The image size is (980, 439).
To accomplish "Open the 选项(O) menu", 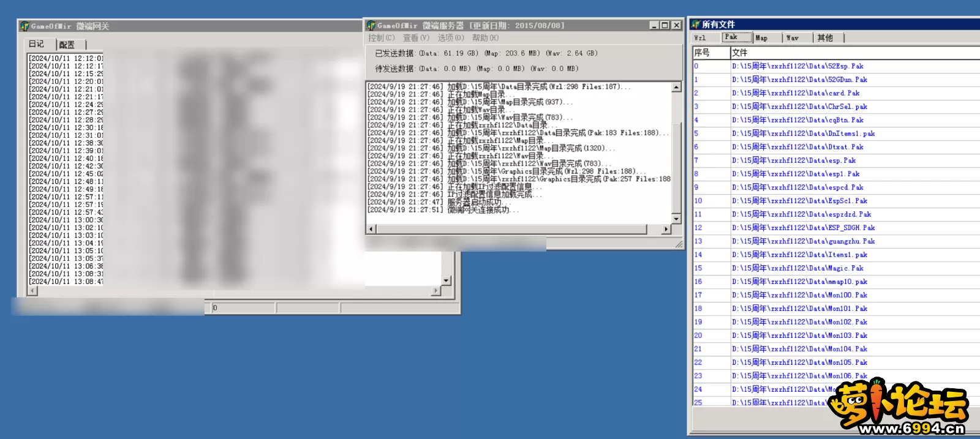I will (x=451, y=38).
